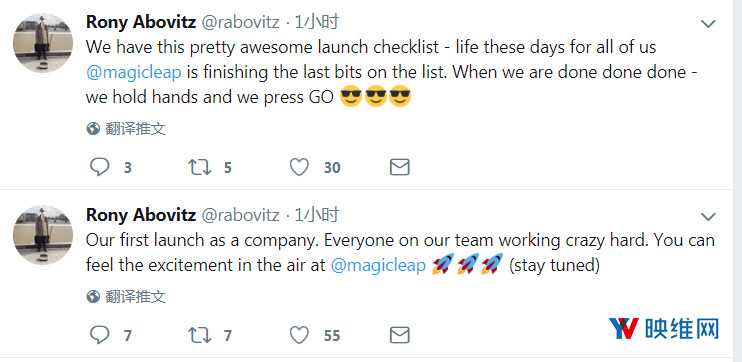The width and height of the screenshot is (742, 362).
Task: View the second tweet's profile avatar
Action: pos(43,235)
